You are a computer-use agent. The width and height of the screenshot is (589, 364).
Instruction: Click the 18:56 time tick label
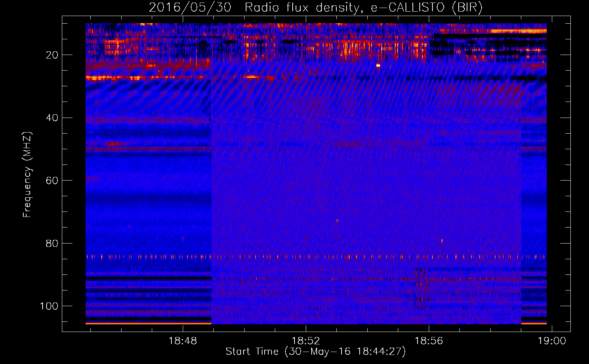tap(429, 341)
